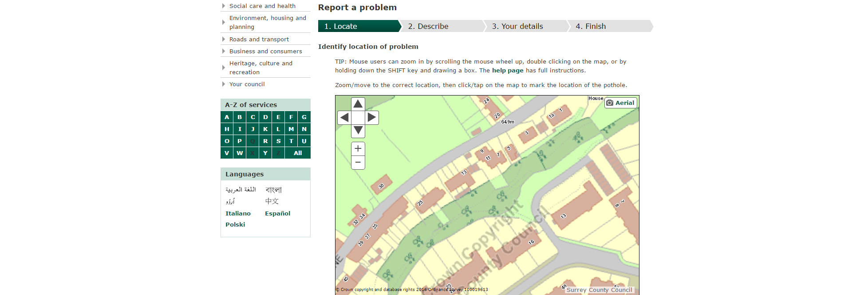Expand the Your council section

[247, 84]
